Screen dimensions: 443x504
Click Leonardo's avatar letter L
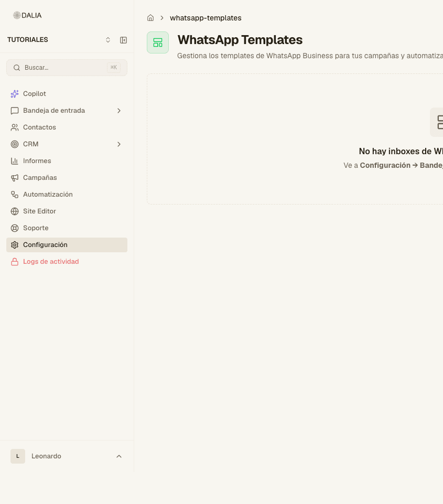pyautogui.click(x=18, y=456)
